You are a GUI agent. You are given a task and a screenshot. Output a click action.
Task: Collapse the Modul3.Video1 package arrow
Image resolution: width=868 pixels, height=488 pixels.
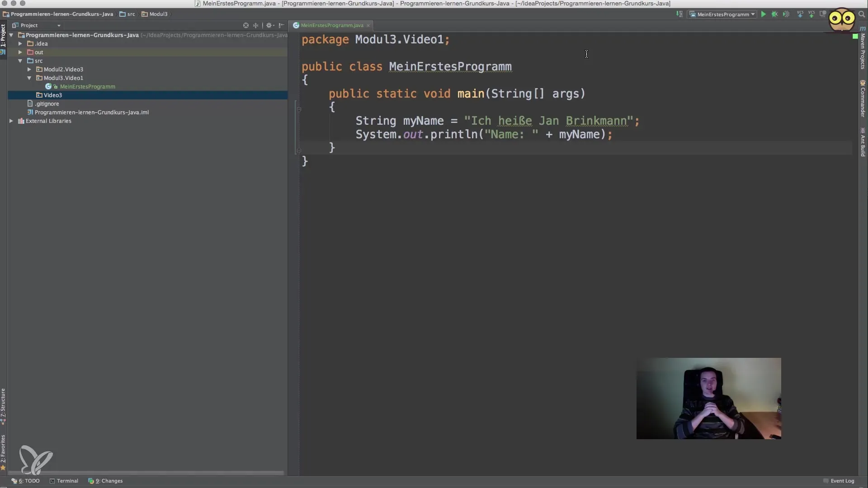click(x=29, y=78)
